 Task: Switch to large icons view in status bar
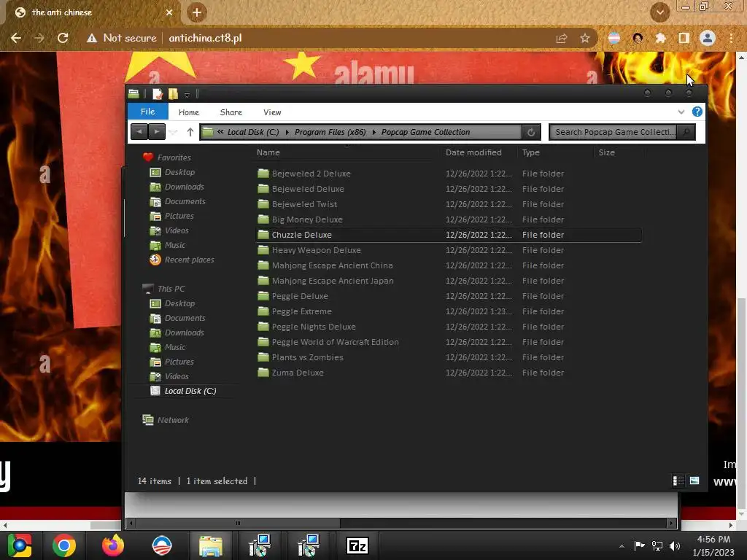pos(694,481)
